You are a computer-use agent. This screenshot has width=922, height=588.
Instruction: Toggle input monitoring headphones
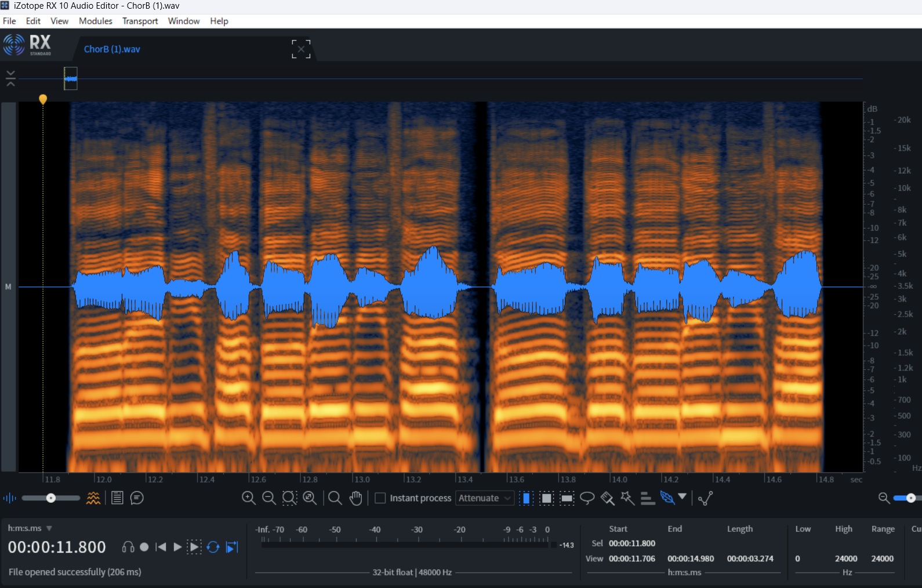[x=128, y=547]
